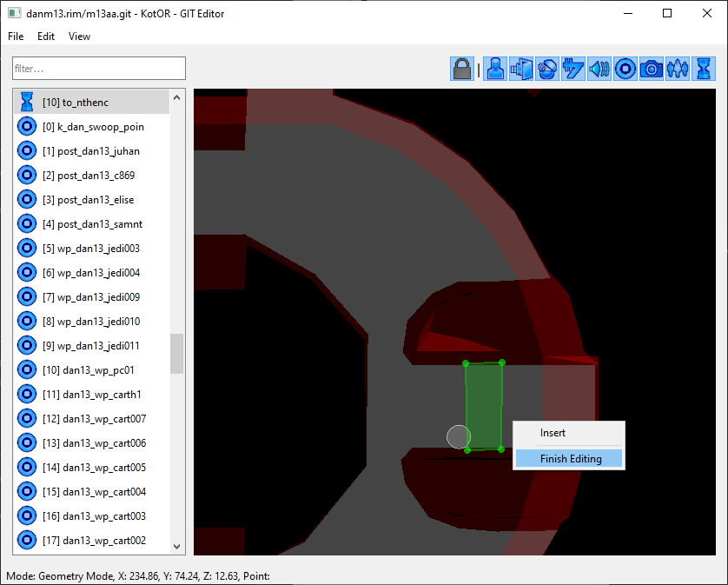Viewport: 728px width, 585px height.
Task: Toggle door visibility in the toolbar
Action: click(521, 69)
